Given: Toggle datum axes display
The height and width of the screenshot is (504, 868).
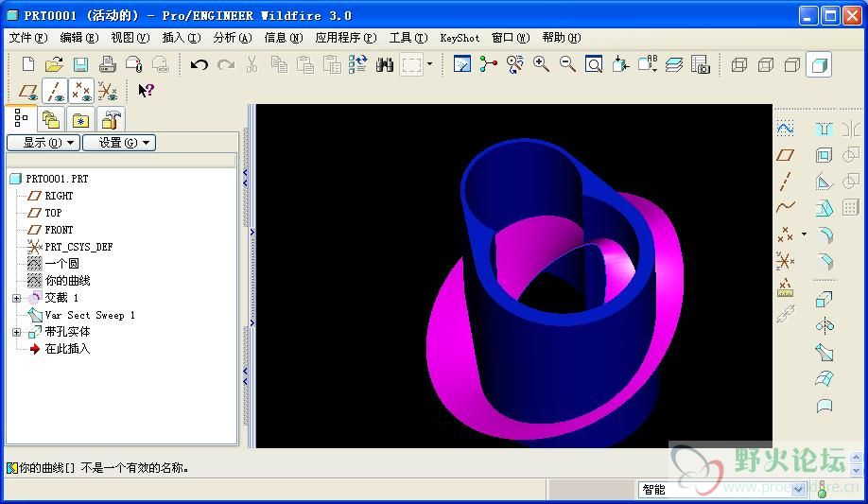Looking at the screenshot, I should pos(54,91).
